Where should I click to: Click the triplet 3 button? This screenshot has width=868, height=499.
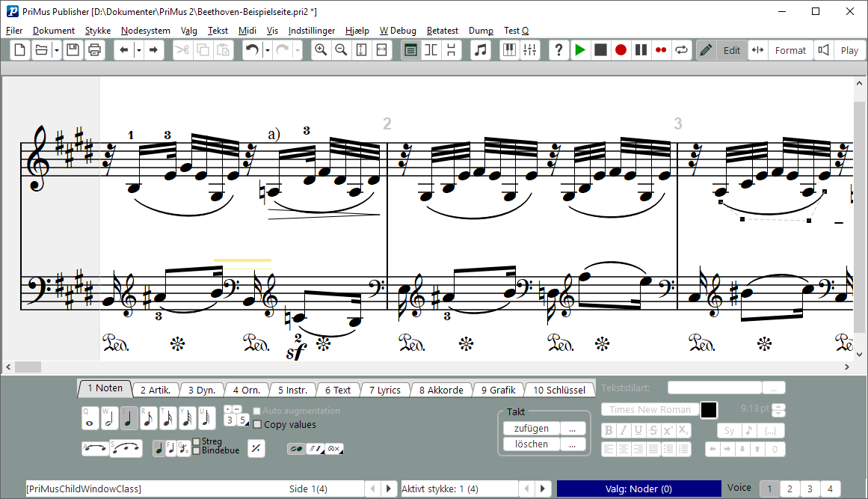(230, 420)
